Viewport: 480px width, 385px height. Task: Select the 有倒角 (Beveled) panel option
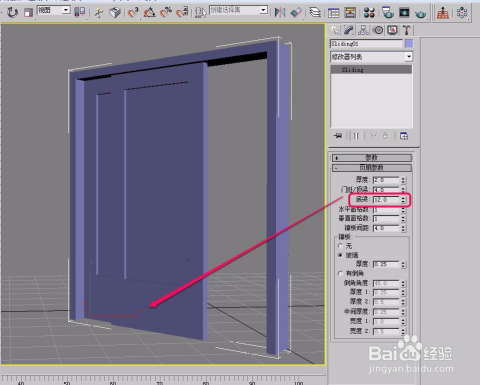340,273
